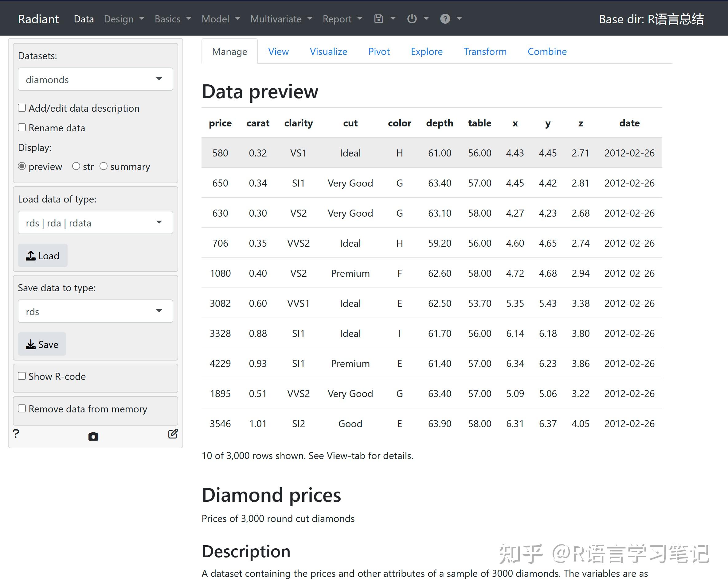Click the Save button with download icon
The width and height of the screenshot is (728, 583).
pos(42,345)
